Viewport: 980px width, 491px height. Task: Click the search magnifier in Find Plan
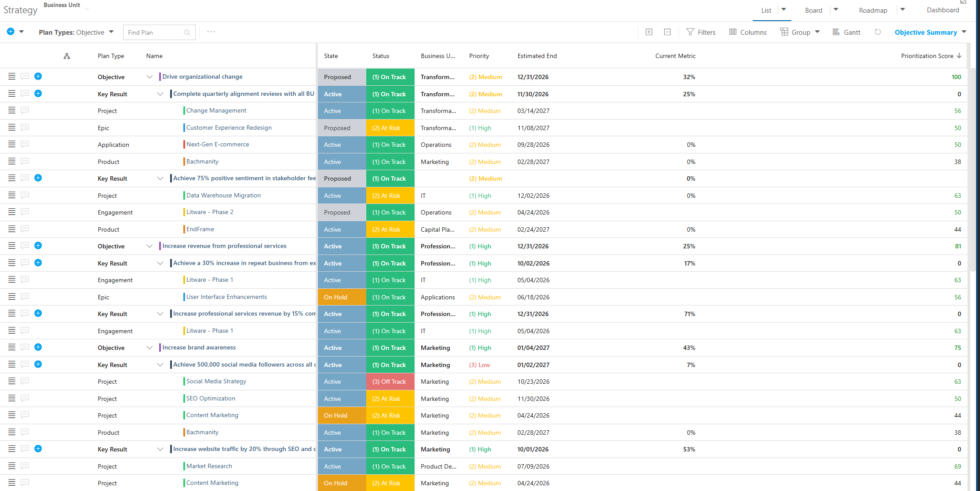point(187,33)
